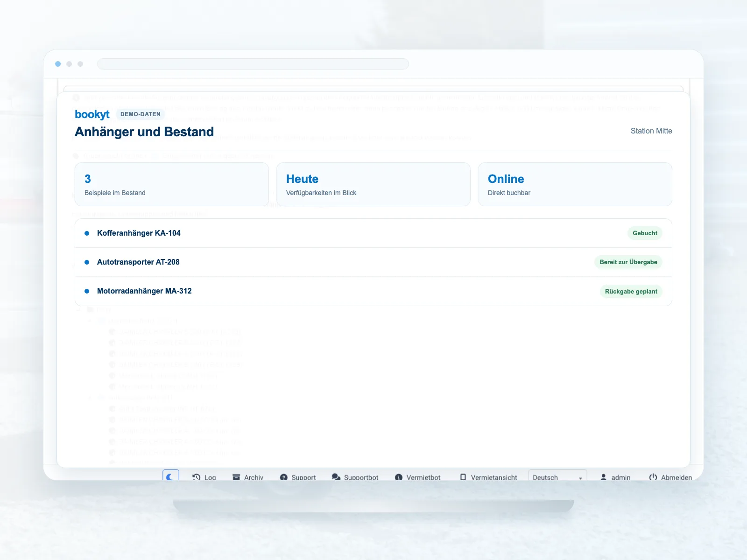Viewport: 747px width, 560px height.
Task: Select the Kofferanhänger KA-104 row
Action: tap(373, 233)
